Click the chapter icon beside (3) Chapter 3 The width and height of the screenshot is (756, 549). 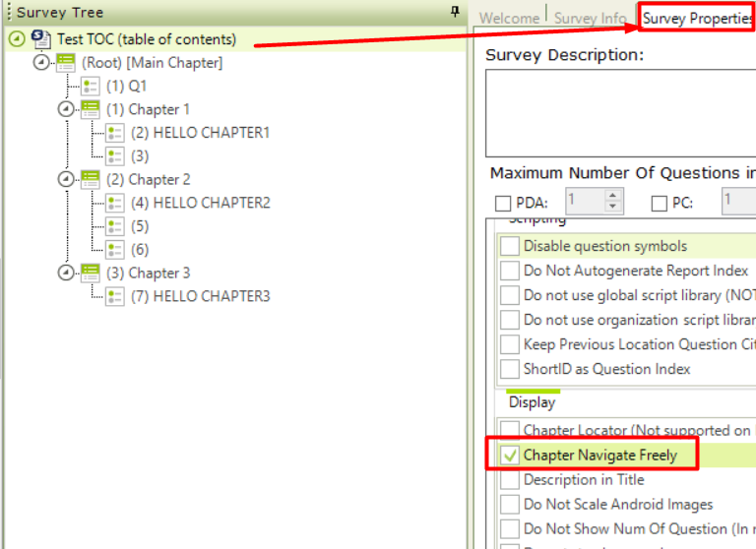coord(91,273)
